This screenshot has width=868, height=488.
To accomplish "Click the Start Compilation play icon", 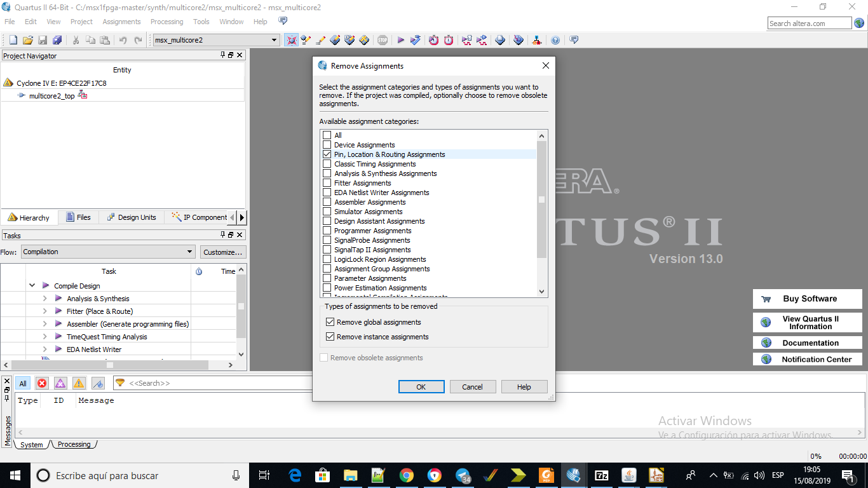I will (x=401, y=40).
